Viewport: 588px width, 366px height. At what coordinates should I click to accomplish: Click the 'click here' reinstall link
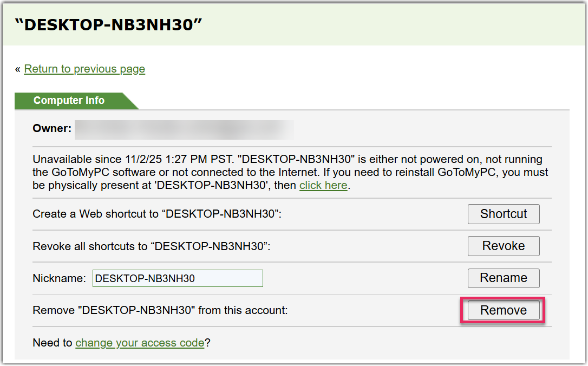[x=323, y=185]
